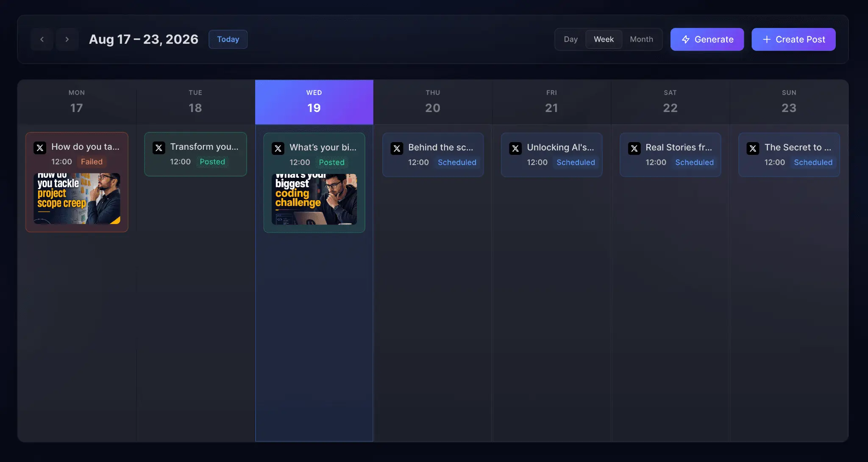Select the highlighted Wed 19 header
Screen dimensions: 868x462
pos(314,102)
